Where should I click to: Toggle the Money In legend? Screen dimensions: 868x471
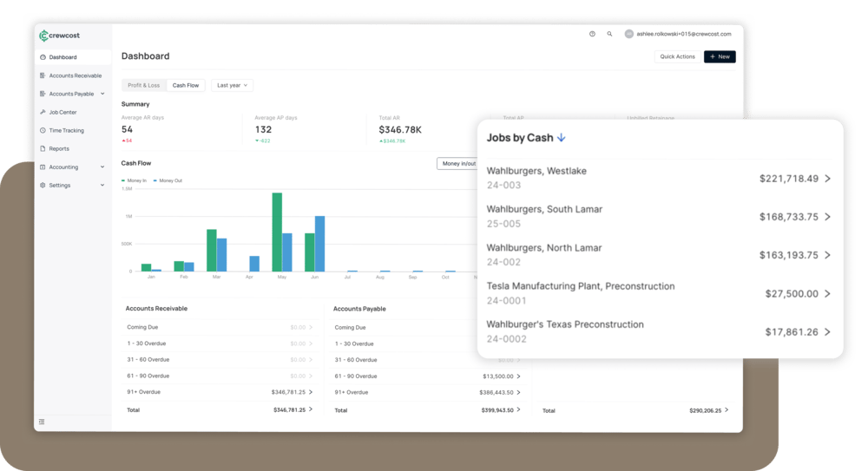[134, 180]
